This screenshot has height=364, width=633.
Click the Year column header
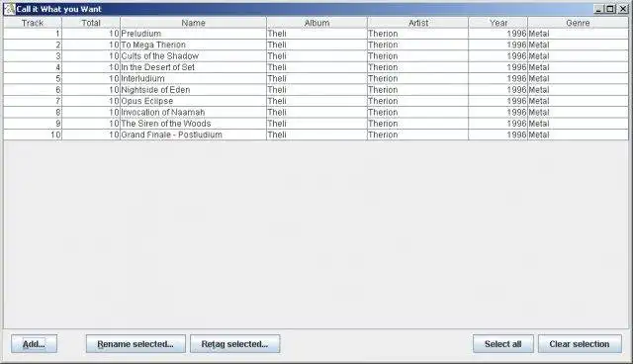coord(498,23)
